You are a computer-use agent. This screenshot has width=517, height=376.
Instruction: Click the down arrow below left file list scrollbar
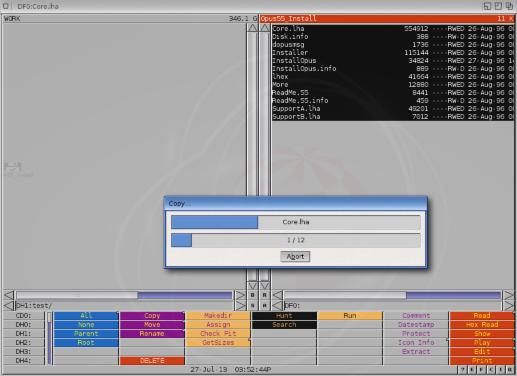point(252,286)
